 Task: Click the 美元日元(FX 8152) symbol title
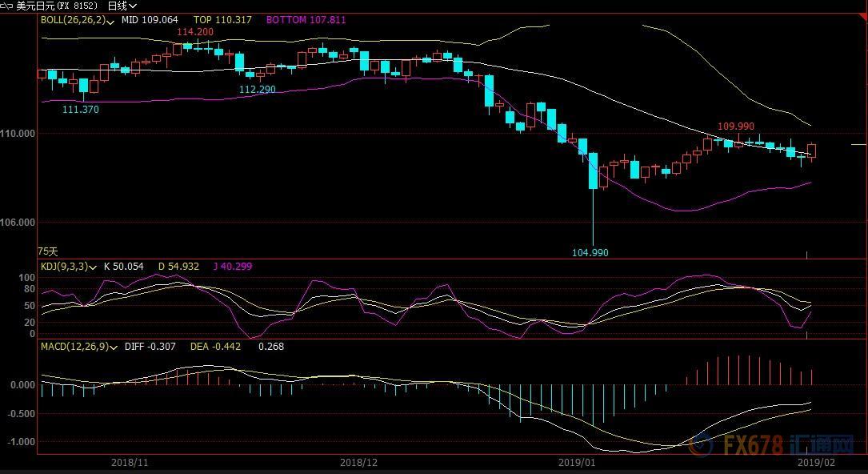[x=58, y=6]
